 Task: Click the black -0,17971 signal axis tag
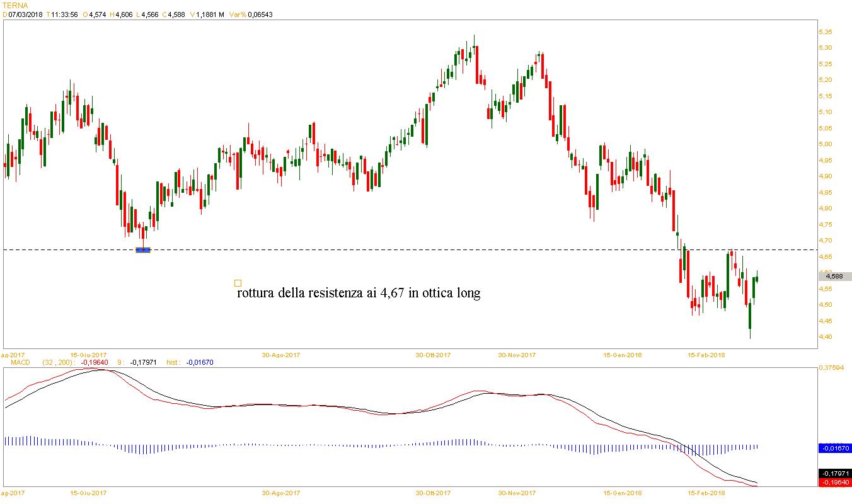pyautogui.click(x=834, y=474)
